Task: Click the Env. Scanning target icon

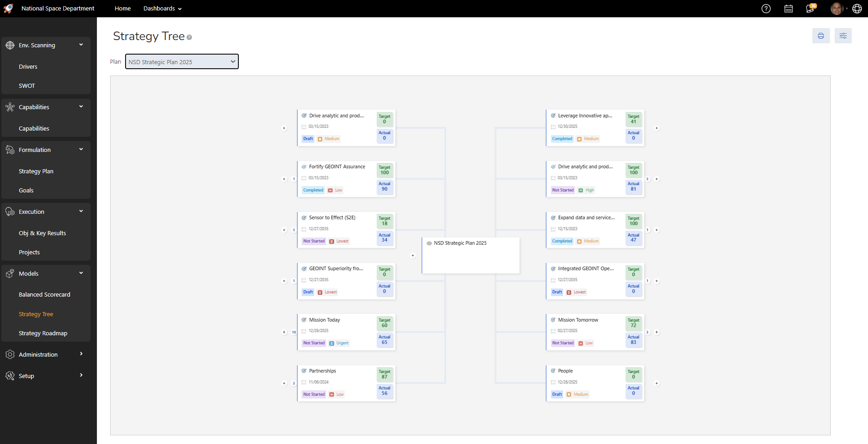Action: pos(10,45)
